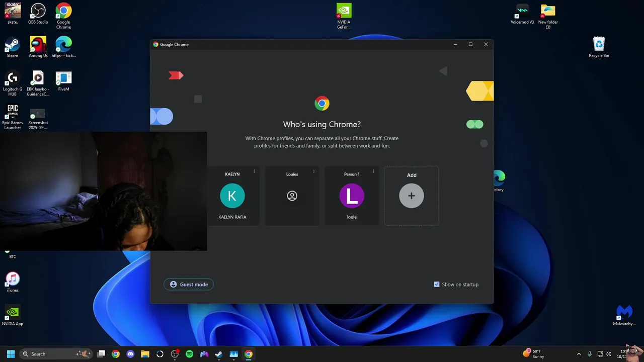Click the taskbar Search box
The height and width of the screenshot is (362, 644).
[x=55, y=354]
